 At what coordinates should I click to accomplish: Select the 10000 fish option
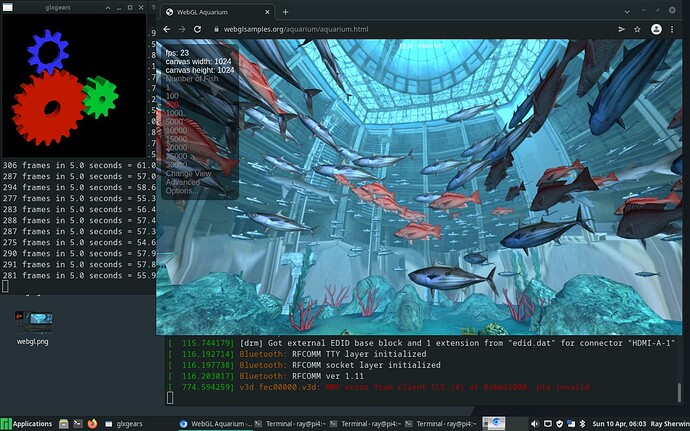click(x=176, y=130)
